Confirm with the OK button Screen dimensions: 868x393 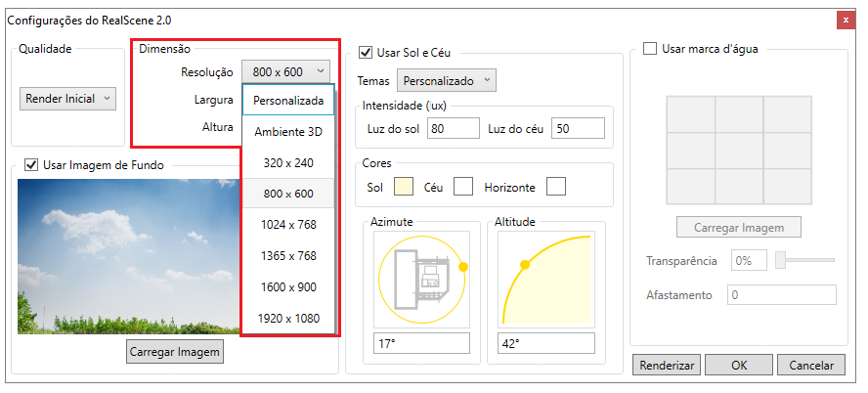(x=739, y=366)
